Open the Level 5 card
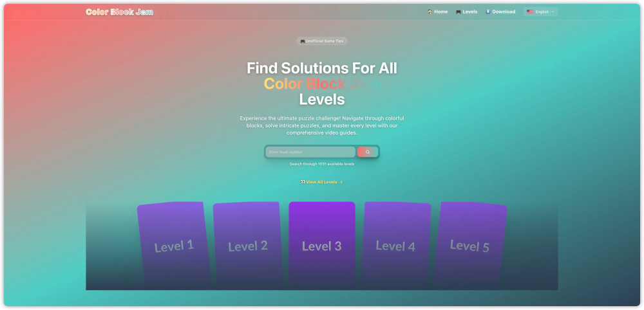644x310 pixels. coord(469,245)
